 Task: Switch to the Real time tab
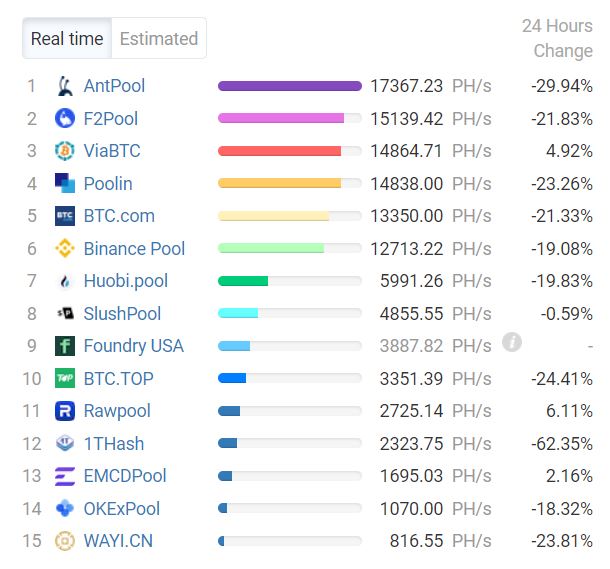pos(67,38)
